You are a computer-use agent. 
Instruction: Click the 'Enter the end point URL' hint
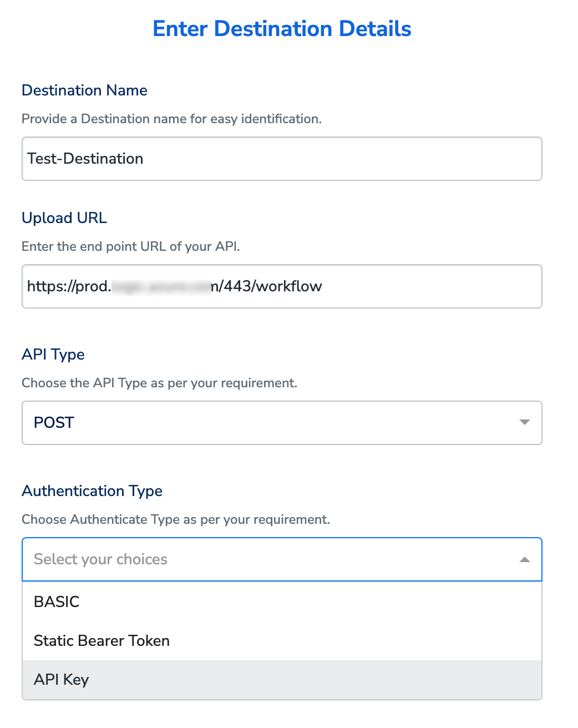[130, 246]
